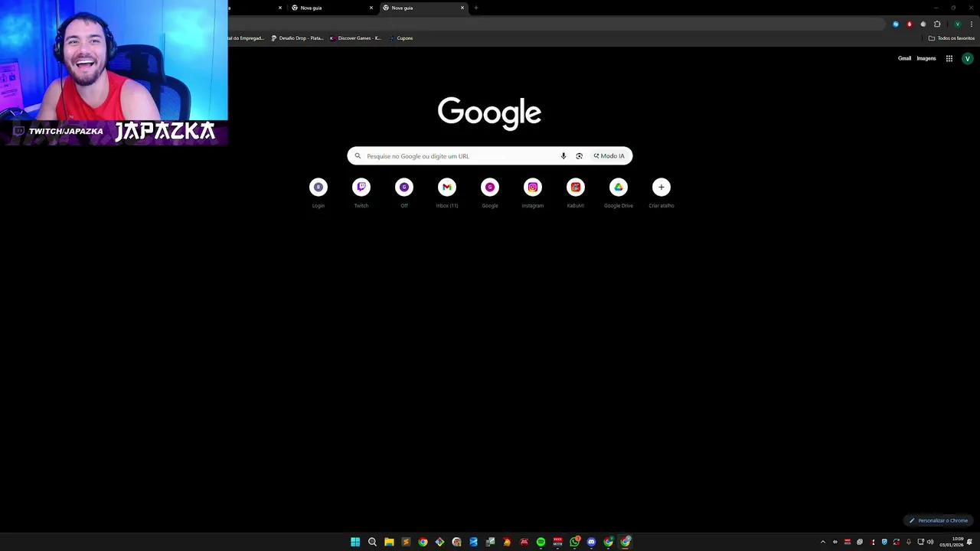Image resolution: width=980 pixels, height=551 pixels.
Task: Open the taskbar clock and date
Action: (x=952, y=542)
